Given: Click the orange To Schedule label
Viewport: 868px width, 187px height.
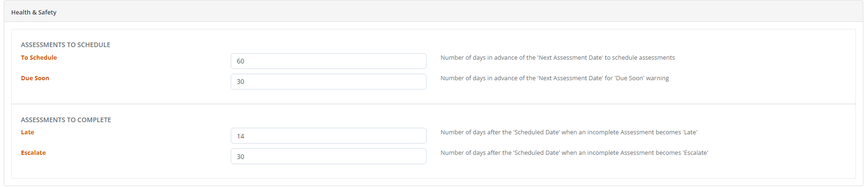Looking at the screenshot, I should pyautogui.click(x=39, y=57).
